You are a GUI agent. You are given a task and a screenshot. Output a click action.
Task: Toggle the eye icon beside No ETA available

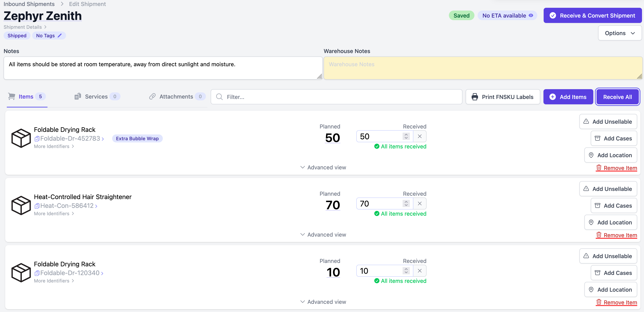pos(531,16)
